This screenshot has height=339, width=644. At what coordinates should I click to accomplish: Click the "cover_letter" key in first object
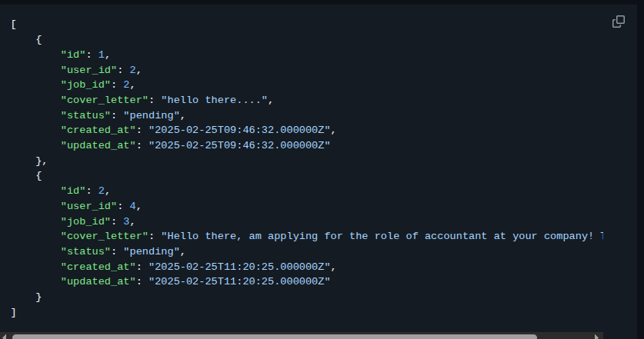point(105,100)
